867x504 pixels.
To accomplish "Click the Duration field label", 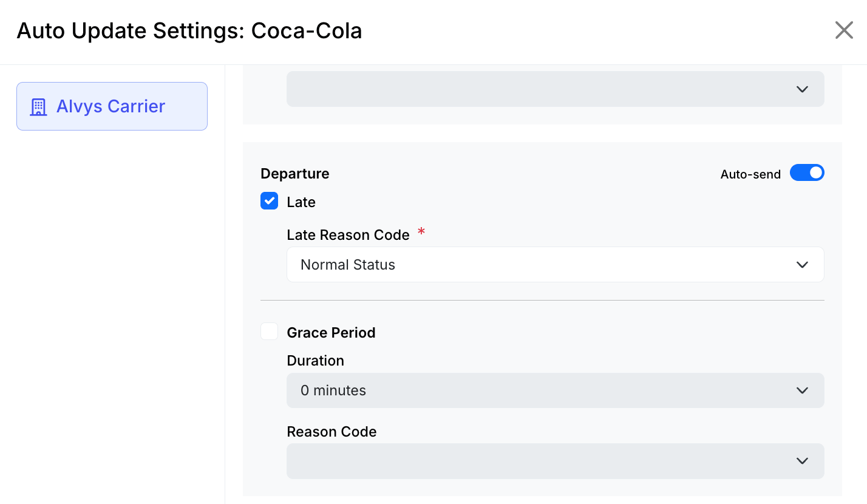I will pyautogui.click(x=315, y=361).
